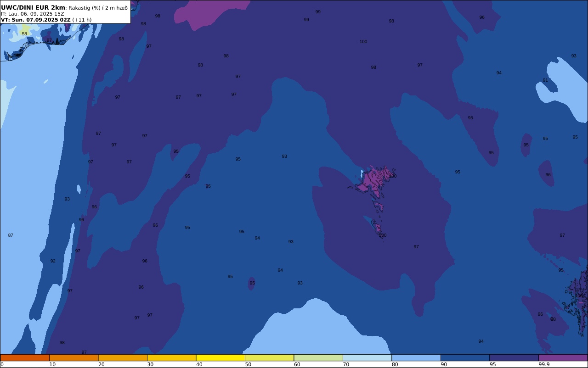Click the 'VT: Sun. 07.09.2025 02Z' valid time

(x=35, y=20)
